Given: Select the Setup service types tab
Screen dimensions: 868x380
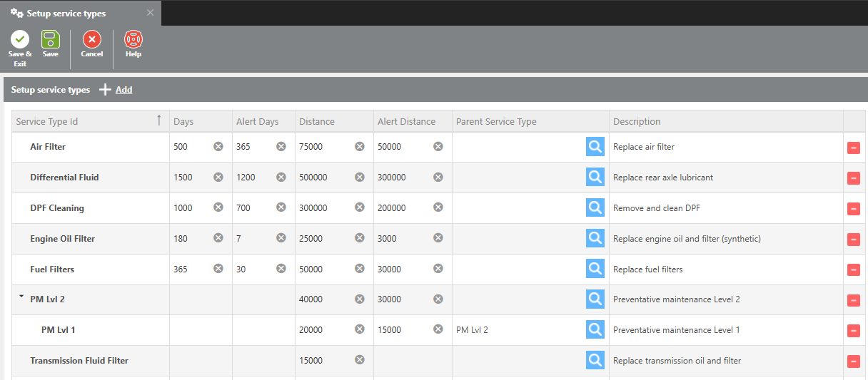Looking at the screenshot, I should click(x=66, y=14).
